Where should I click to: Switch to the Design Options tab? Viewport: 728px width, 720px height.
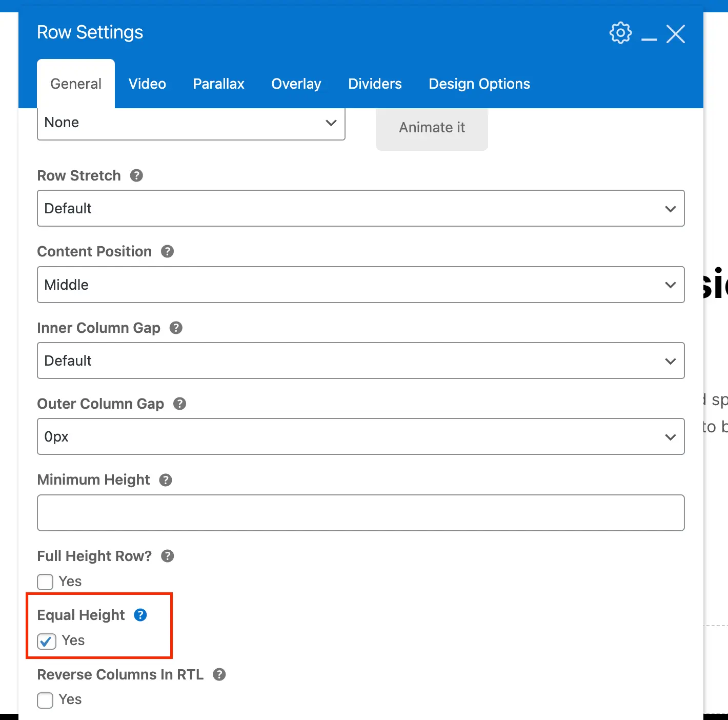(x=479, y=84)
